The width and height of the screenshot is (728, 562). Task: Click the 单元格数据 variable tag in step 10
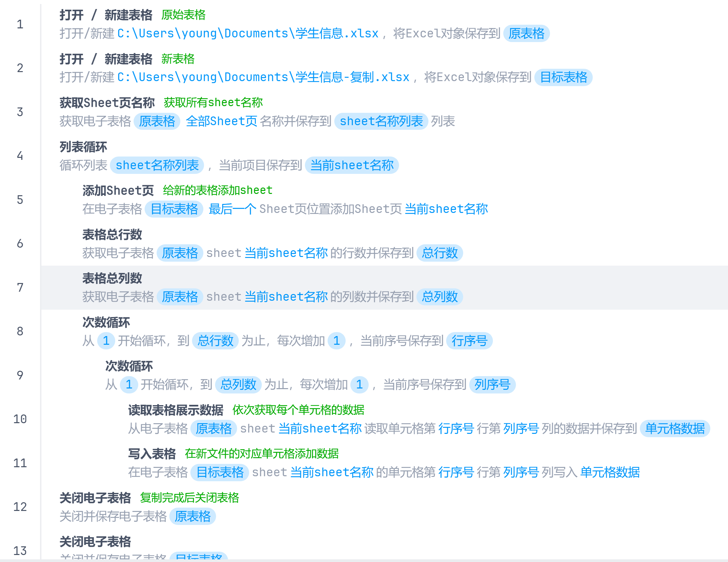[675, 429]
